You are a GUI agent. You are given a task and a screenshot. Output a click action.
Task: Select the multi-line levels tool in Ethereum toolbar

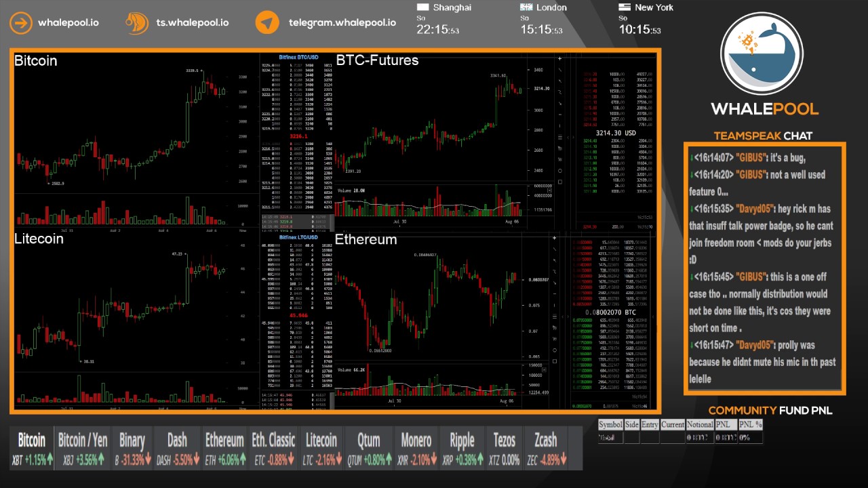(x=555, y=317)
